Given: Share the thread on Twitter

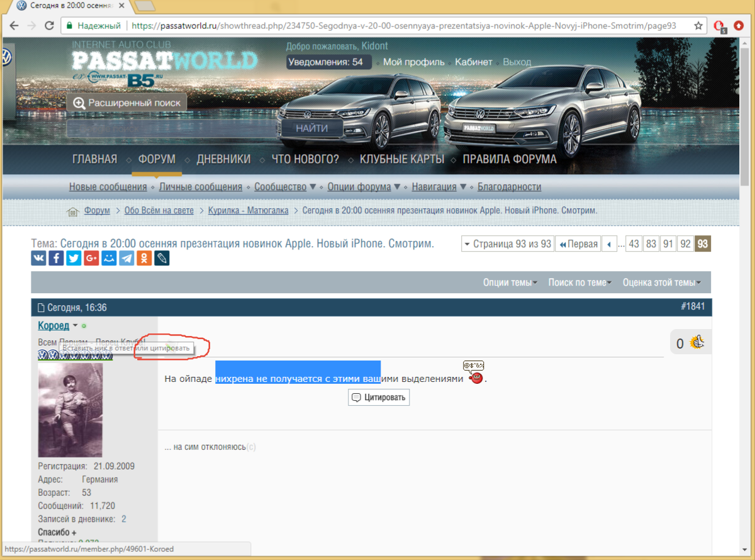Looking at the screenshot, I should [x=74, y=258].
